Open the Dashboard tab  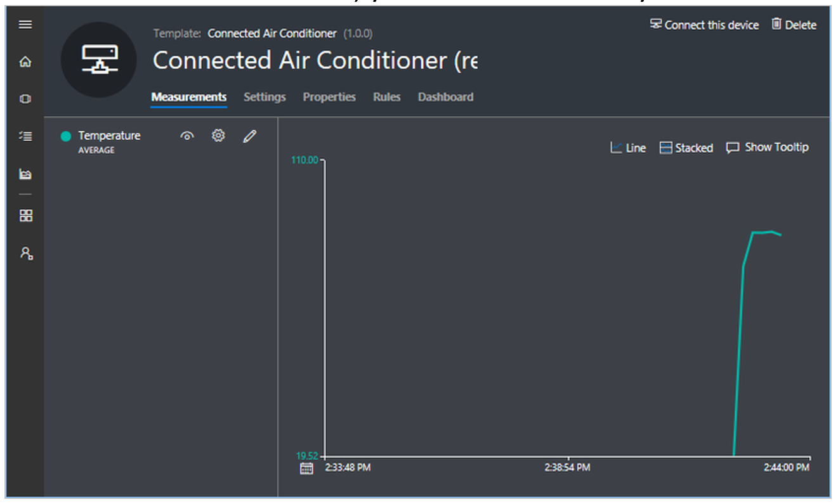pyautogui.click(x=445, y=97)
